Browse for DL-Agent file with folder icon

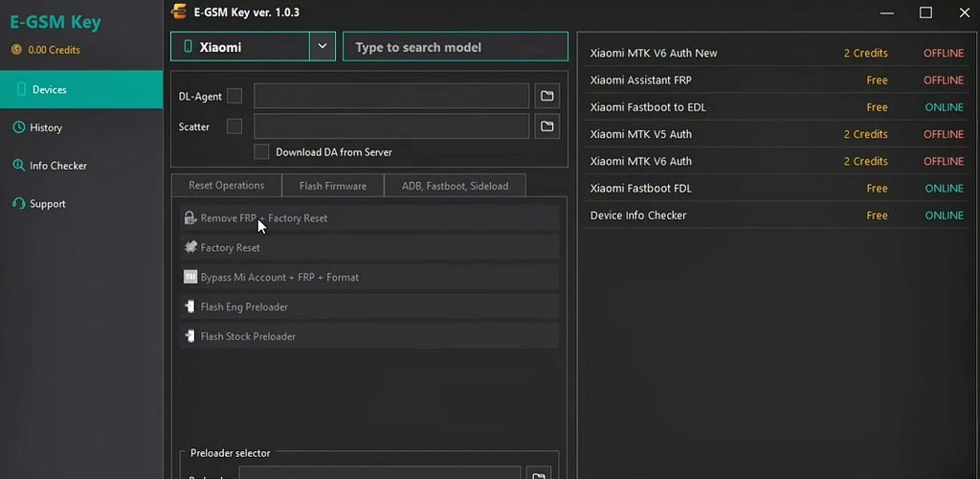click(x=546, y=96)
